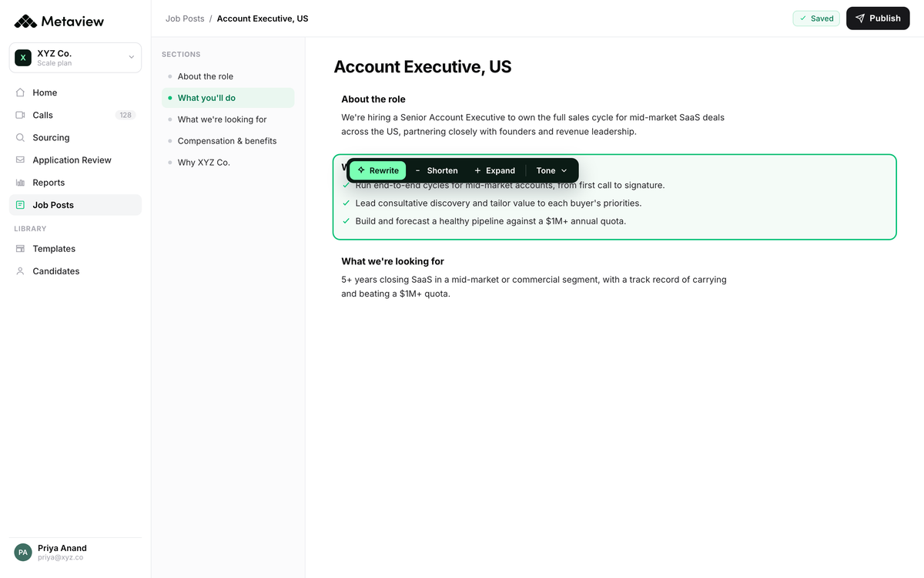924x578 pixels.
Task: Open the Sourcing page
Action: 75,137
